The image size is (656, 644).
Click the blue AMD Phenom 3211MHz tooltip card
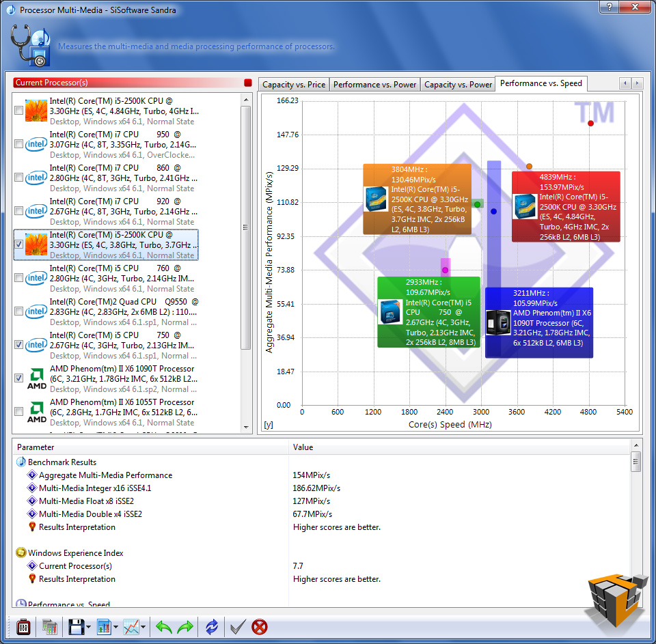point(539,322)
